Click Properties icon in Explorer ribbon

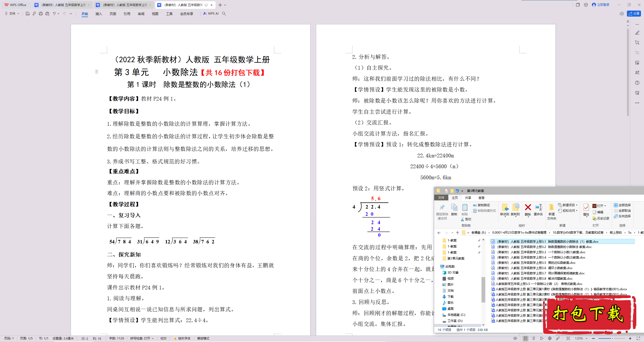586,210
